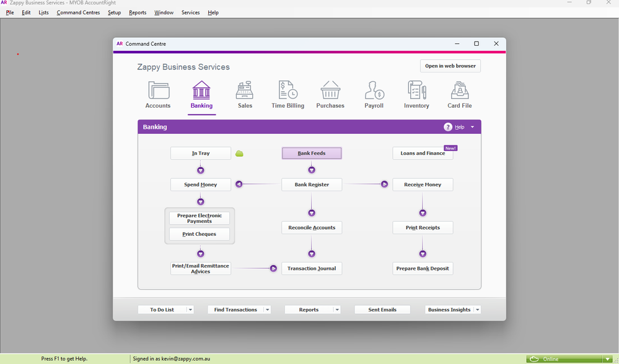Open the Command Centres menu

(x=78, y=12)
